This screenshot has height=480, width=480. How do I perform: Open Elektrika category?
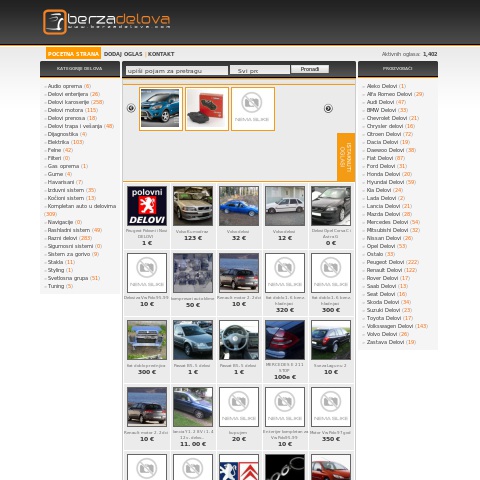click(x=58, y=142)
